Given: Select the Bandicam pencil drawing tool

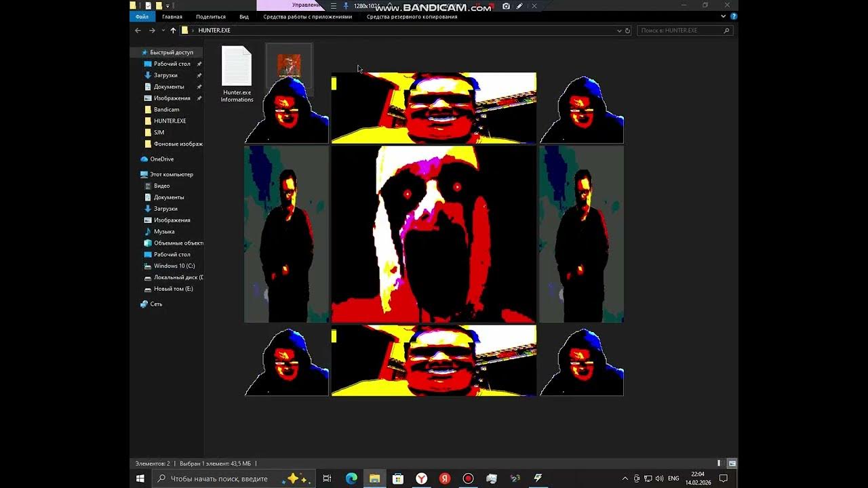Looking at the screenshot, I should [519, 6].
